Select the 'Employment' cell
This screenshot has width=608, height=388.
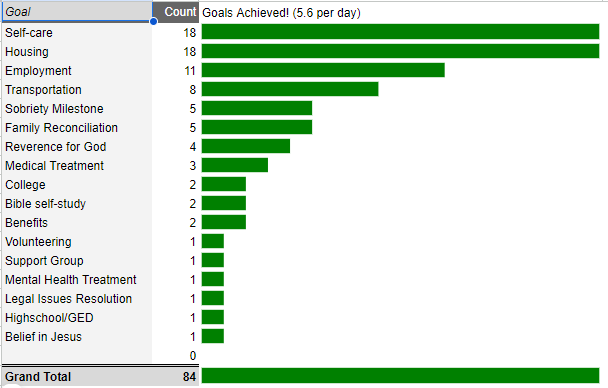click(77, 71)
